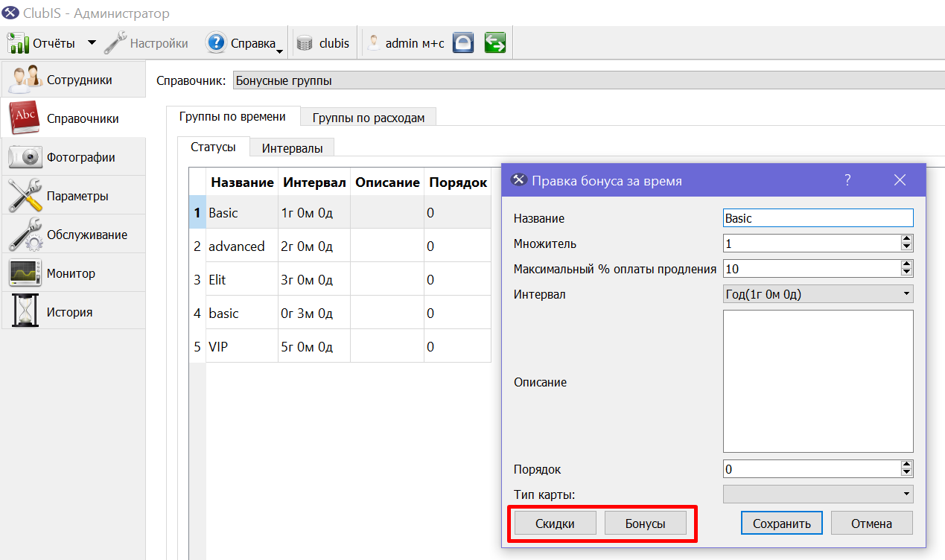Click the Бонусы button
The width and height of the screenshot is (945, 560).
(x=645, y=523)
